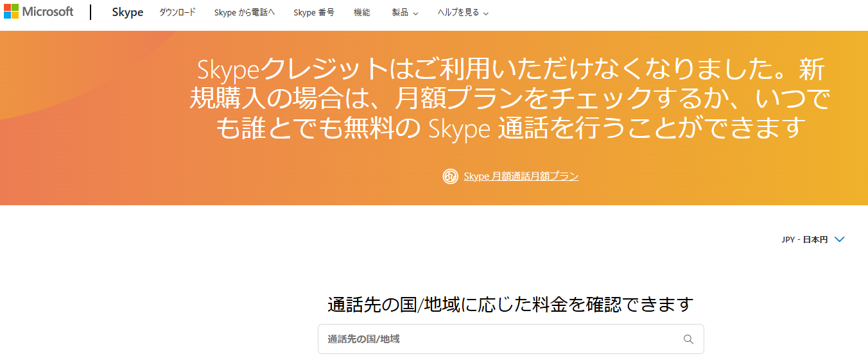Focus the 通話先の国/地域 search field

tap(501, 339)
